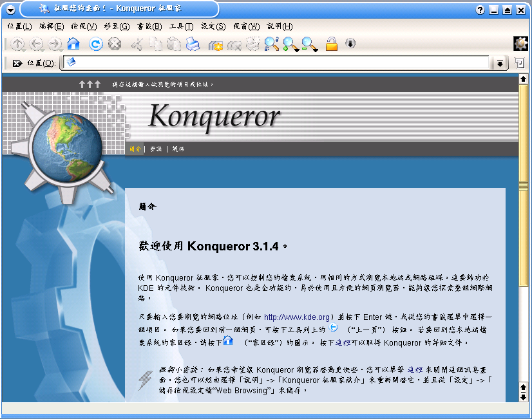The height and width of the screenshot is (419, 532).
Task: Open the window menu in title bar
Action: (10, 9)
